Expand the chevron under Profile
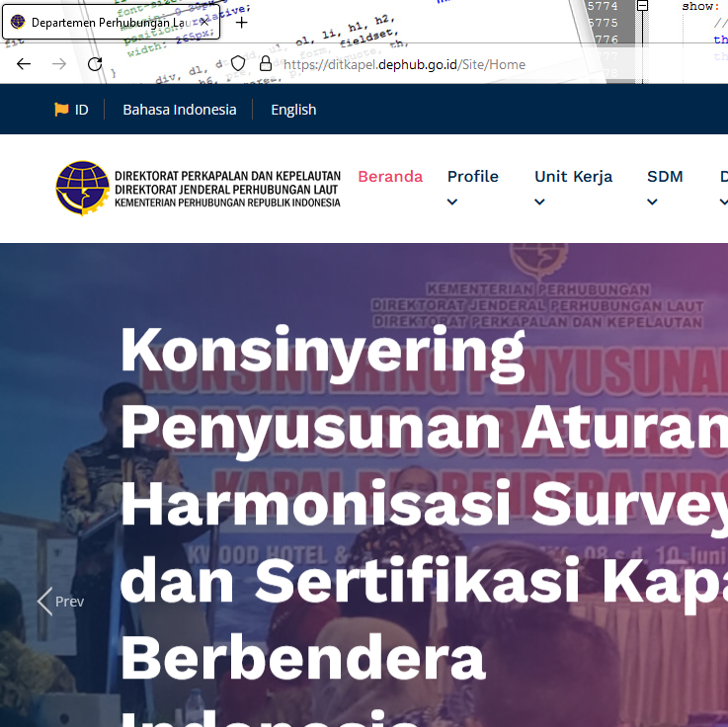 point(452,202)
